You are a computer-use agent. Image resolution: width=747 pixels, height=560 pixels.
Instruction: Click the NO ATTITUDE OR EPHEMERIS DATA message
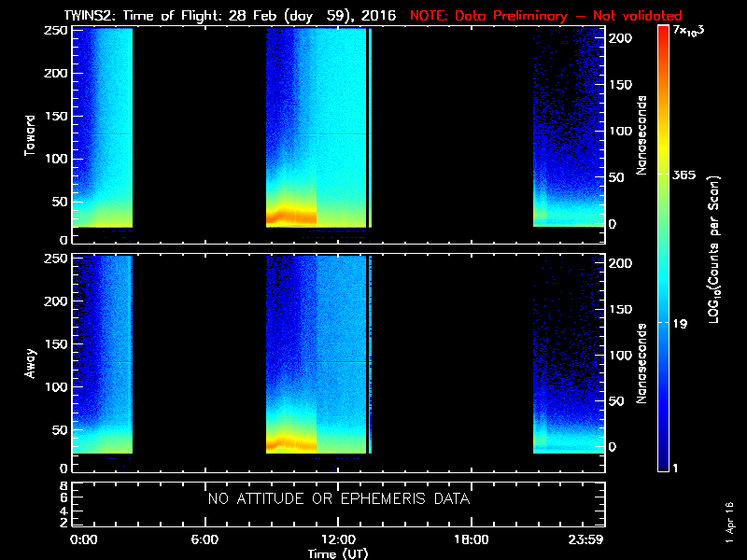coord(338,499)
